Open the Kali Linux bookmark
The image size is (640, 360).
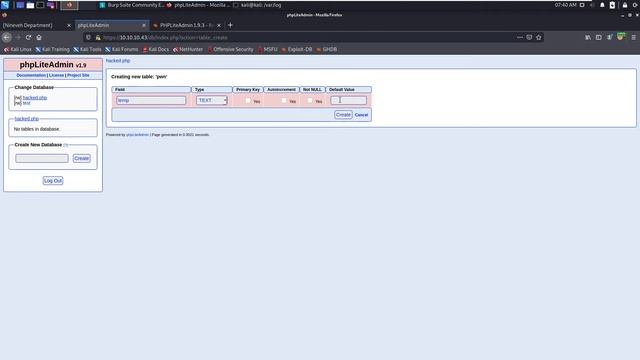(x=18, y=49)
